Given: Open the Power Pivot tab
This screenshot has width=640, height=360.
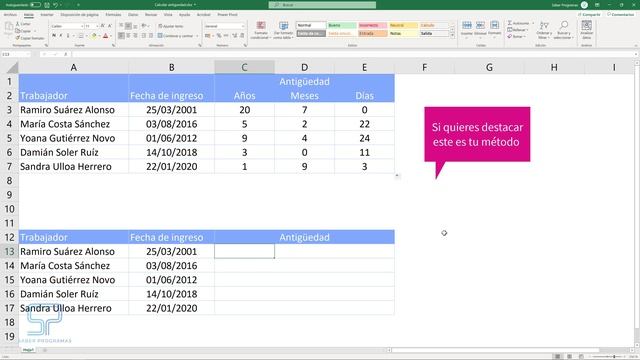Looking at the screenshot, I should pyautogui.click(x=227, y=15).
